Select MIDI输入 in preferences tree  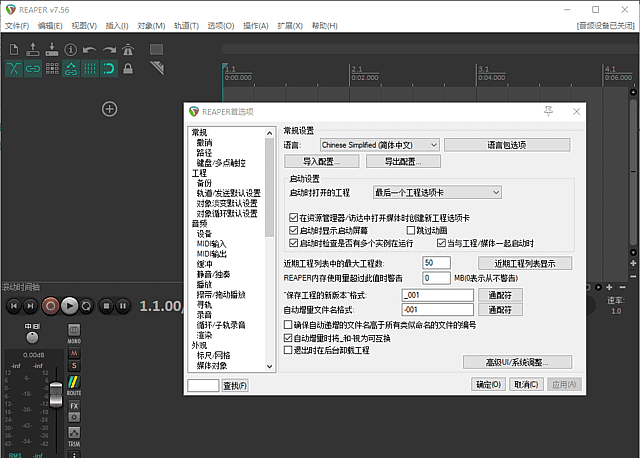[211, 244]
